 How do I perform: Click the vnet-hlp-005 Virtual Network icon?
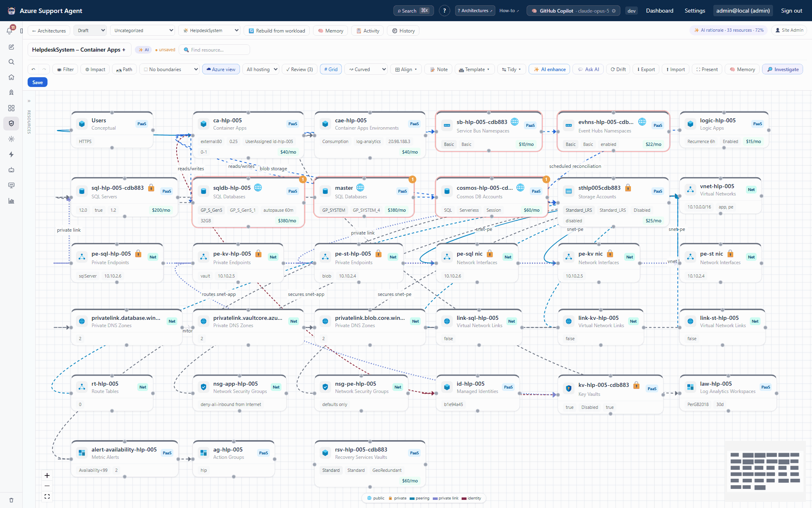[691, 189]
